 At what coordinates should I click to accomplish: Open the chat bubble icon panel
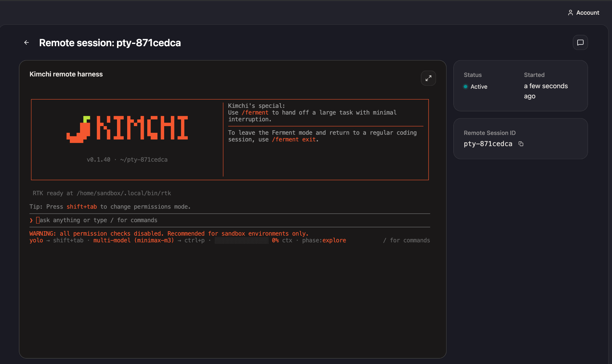point(580,43)
